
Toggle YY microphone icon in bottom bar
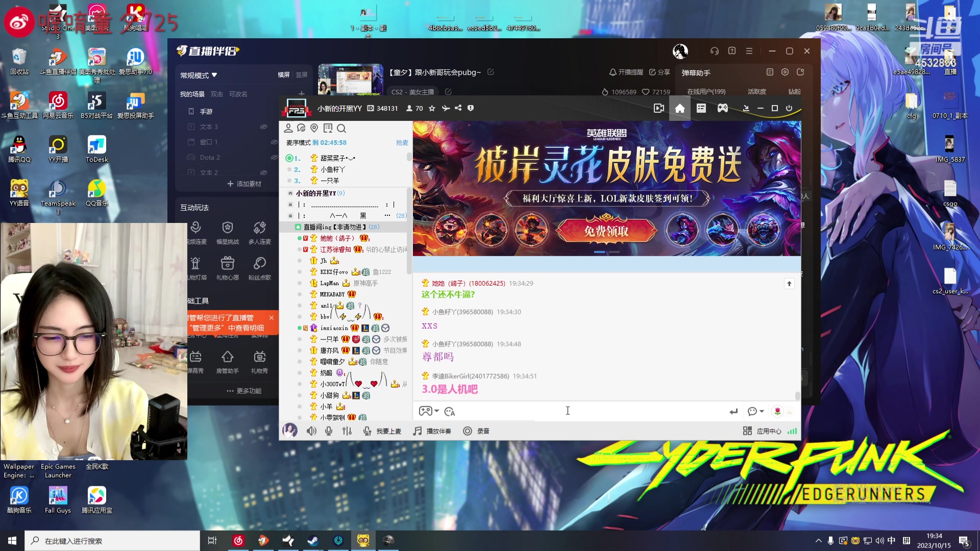pyautogui.click(x=329, y=431)
